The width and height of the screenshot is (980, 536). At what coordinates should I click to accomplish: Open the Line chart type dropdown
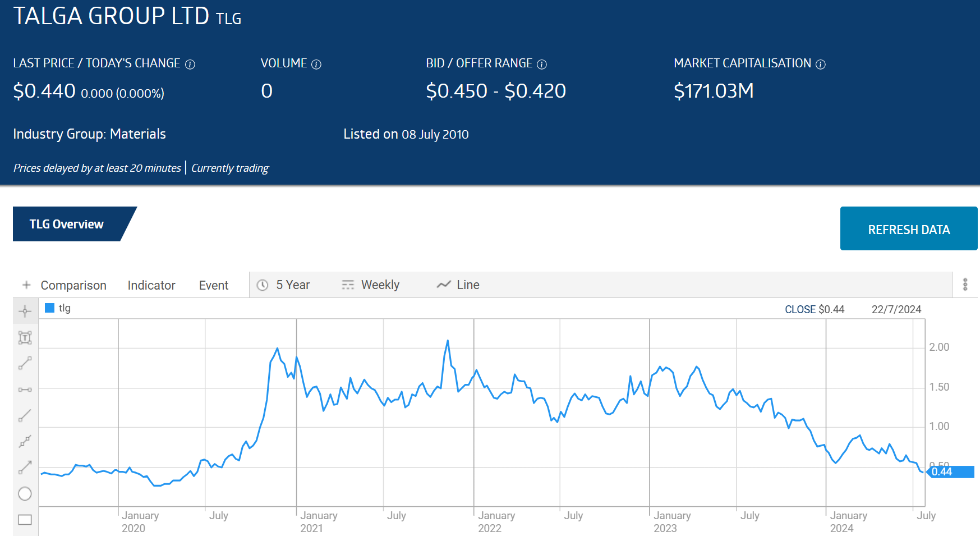click(468, 285)
